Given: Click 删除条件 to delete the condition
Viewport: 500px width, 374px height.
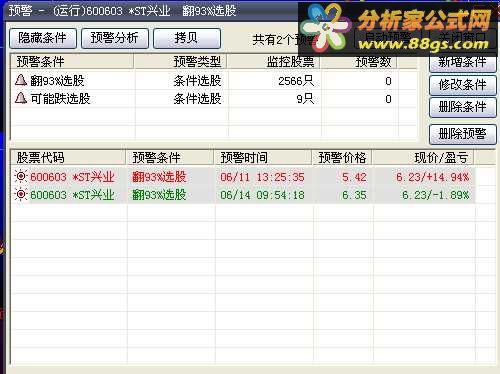Looking at the screenshot, I should click(463, 107).
